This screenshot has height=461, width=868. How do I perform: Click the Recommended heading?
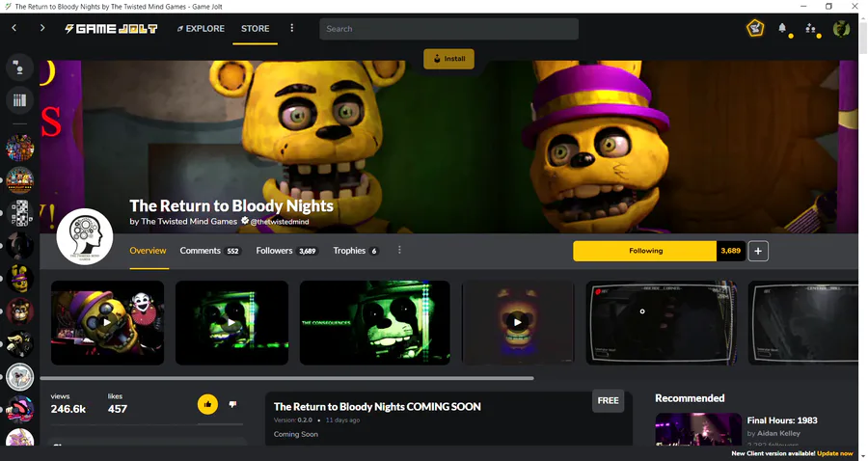coord(690,398)
